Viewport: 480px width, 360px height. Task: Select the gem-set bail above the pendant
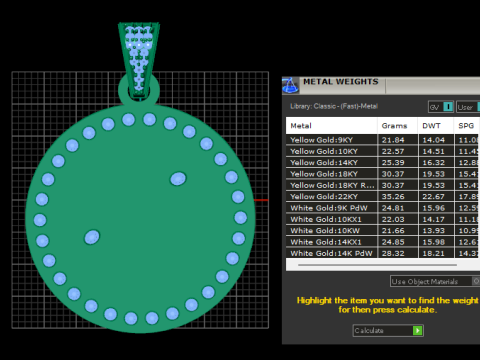coord(139,60)
